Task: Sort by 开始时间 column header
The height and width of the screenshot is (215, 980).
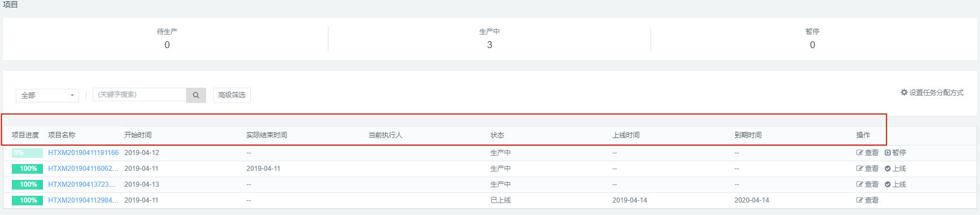Action: click(x=138, y=135)
